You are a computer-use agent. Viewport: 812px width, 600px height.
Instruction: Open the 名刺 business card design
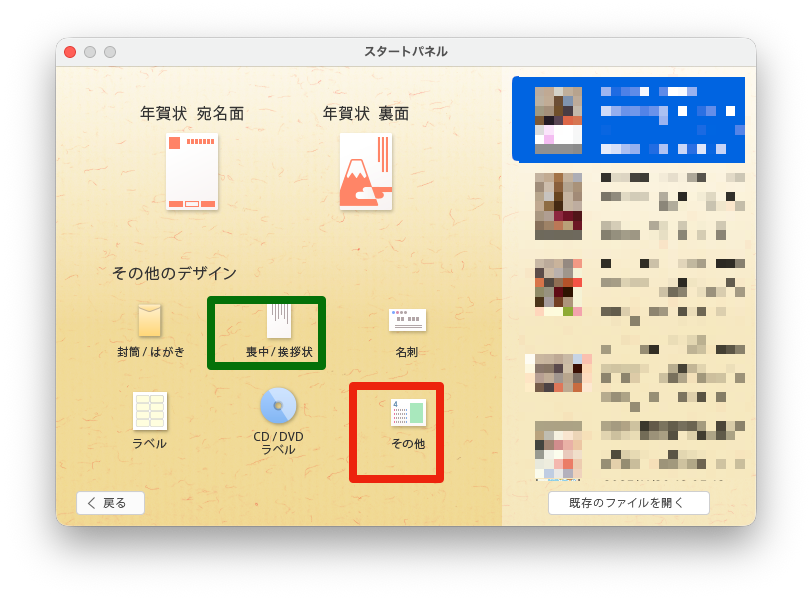407,320
